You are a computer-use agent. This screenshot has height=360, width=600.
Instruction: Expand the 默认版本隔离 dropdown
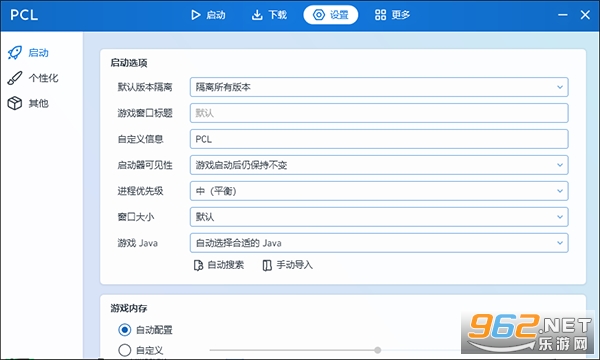(379, 87)
